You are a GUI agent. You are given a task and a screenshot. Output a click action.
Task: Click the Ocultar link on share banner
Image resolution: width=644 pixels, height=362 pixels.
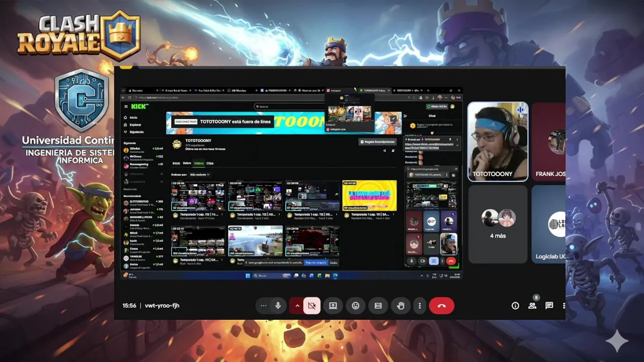[334, 262]
